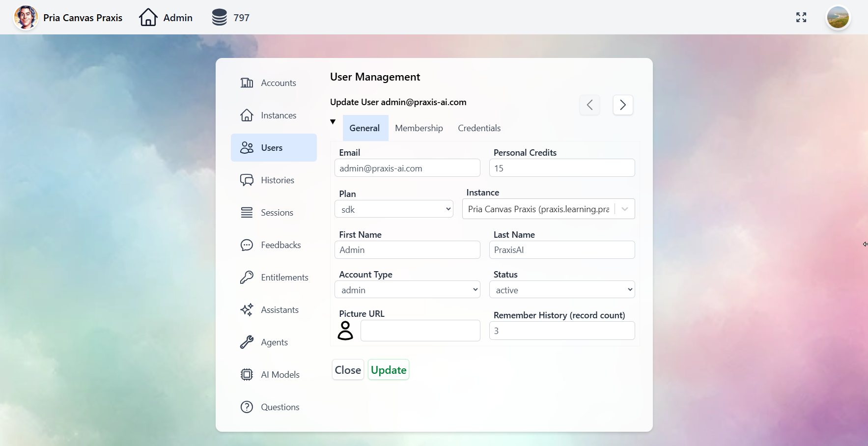Switch to the Membership tab

coord(419,128)
